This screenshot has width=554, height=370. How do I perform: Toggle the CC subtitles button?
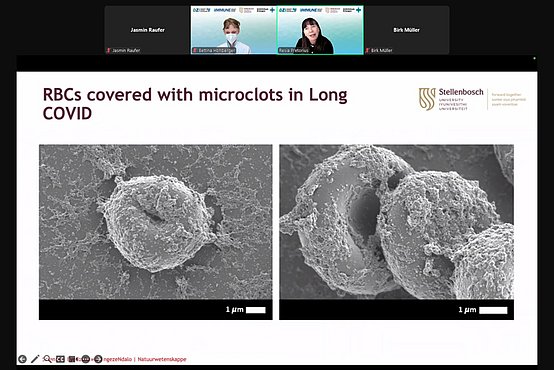click(60, 359)
